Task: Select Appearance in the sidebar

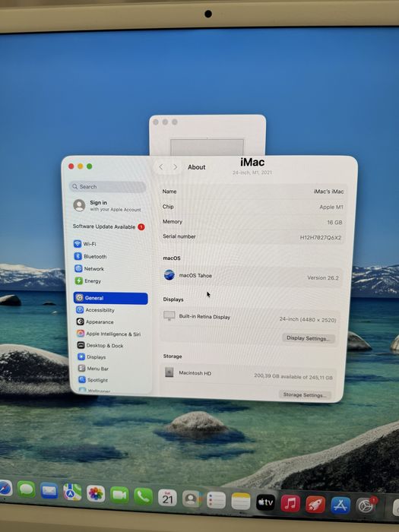Action: click(x=95, y=321)
